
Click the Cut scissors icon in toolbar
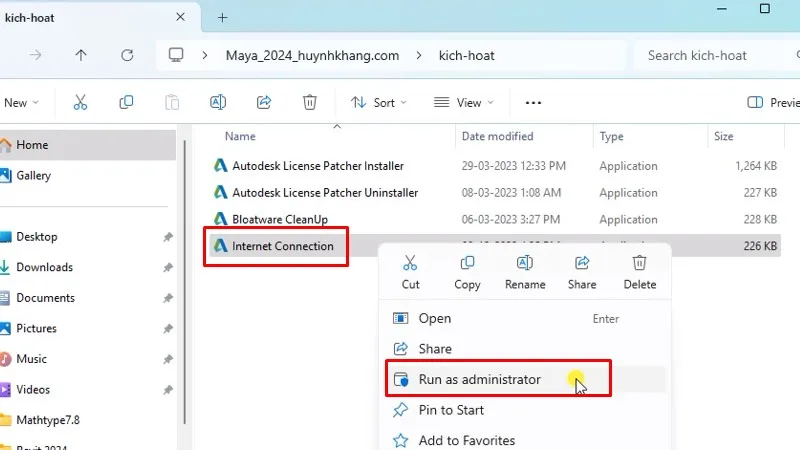point(80,103)
